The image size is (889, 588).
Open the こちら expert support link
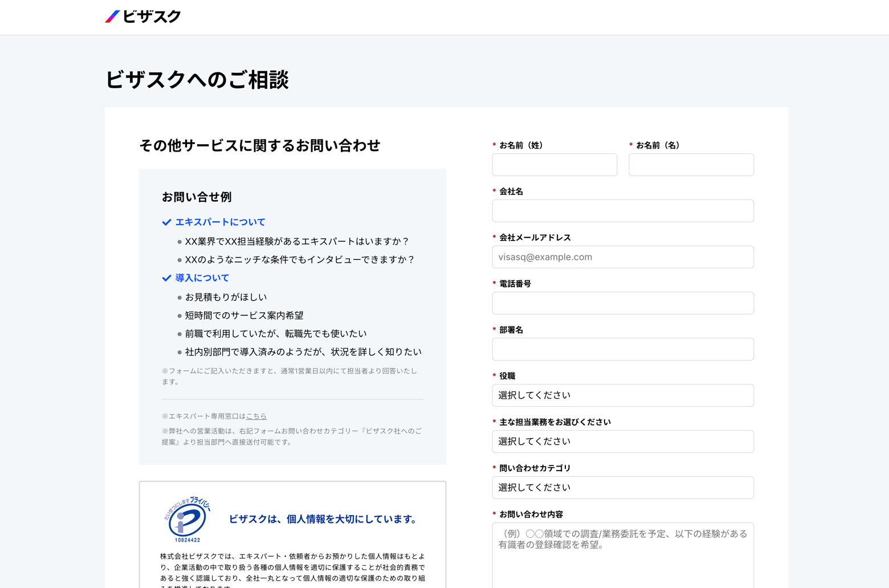(256, 416)
